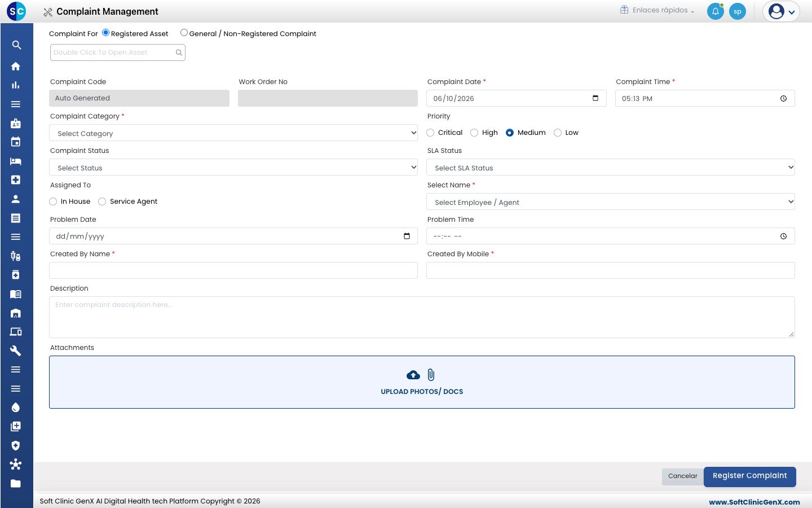Open the Select Category dropdown
812x508 pixels.
tap(233, 133)
